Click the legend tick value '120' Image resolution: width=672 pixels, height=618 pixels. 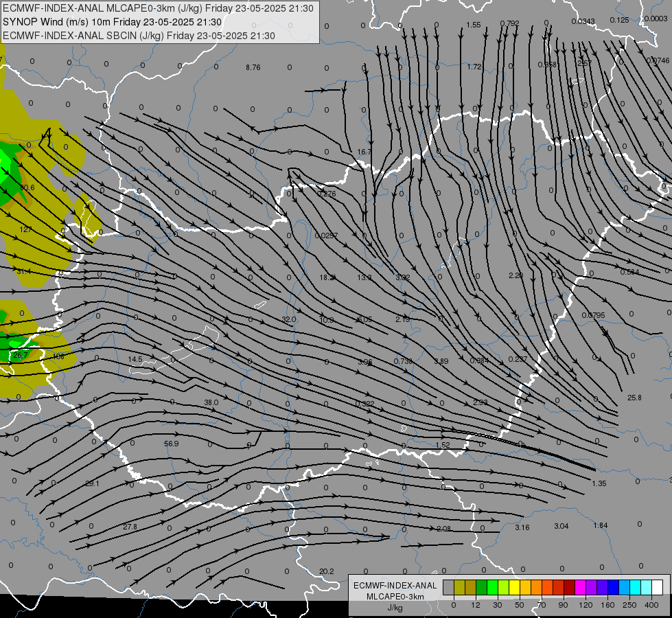click(x=586, y=605)
